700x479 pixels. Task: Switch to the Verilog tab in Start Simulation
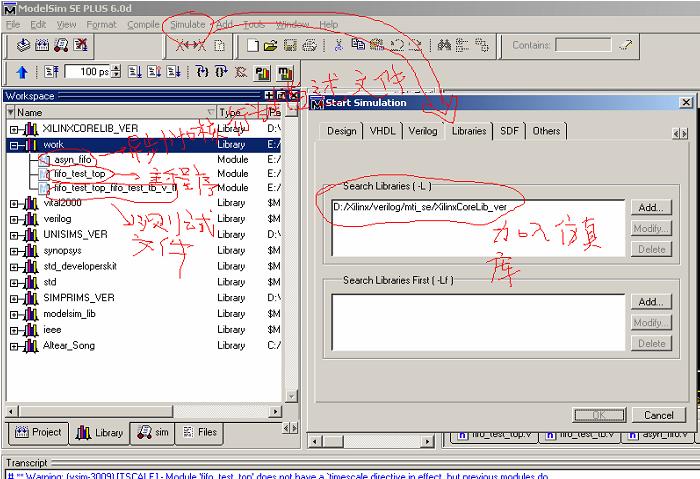[x=423, y=131]
